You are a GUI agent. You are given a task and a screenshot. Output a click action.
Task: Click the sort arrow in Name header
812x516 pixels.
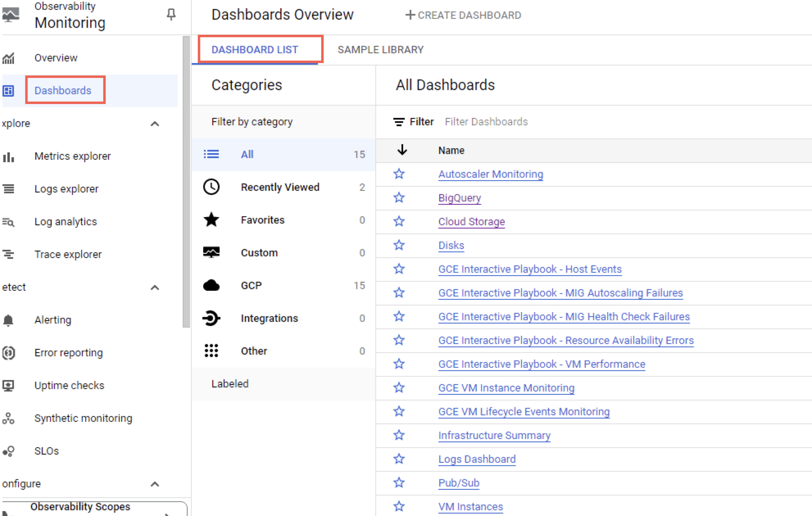[402, 150]
